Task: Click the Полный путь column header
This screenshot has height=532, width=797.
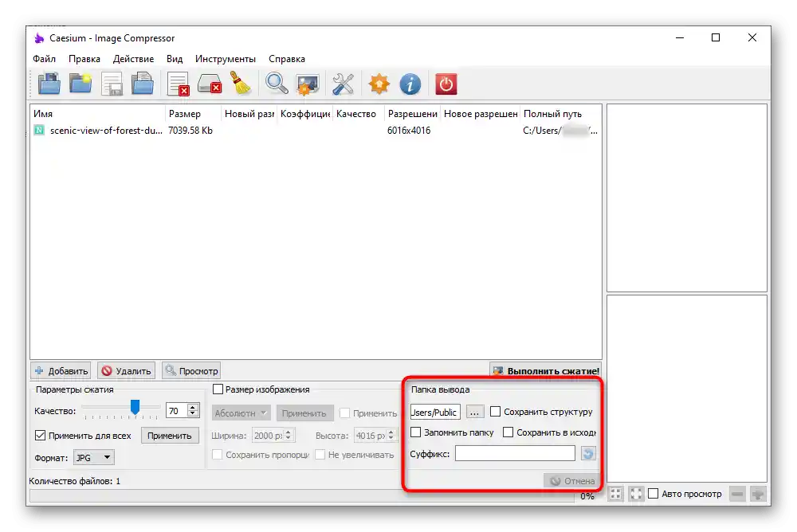Action: (x=561, y=114)
